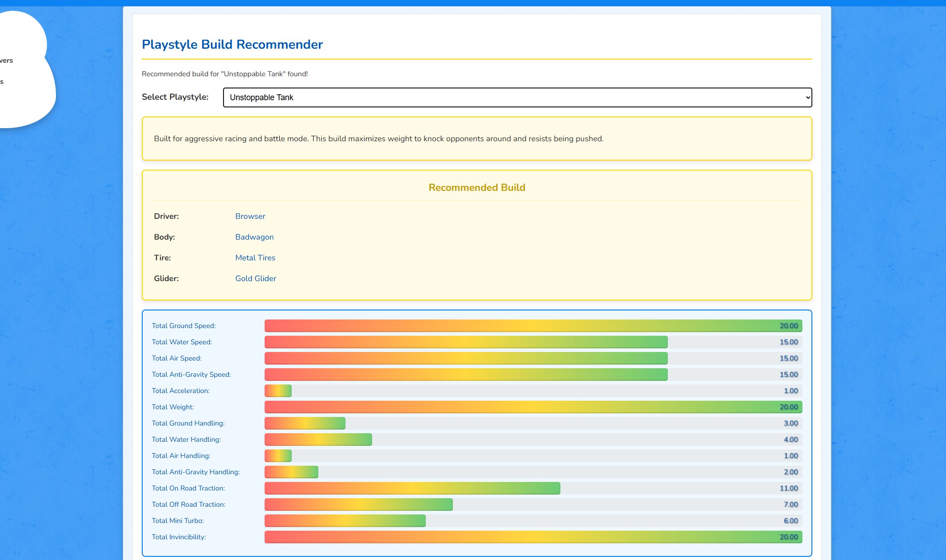Click the aggressive racing build description box

tap(476, 139)
